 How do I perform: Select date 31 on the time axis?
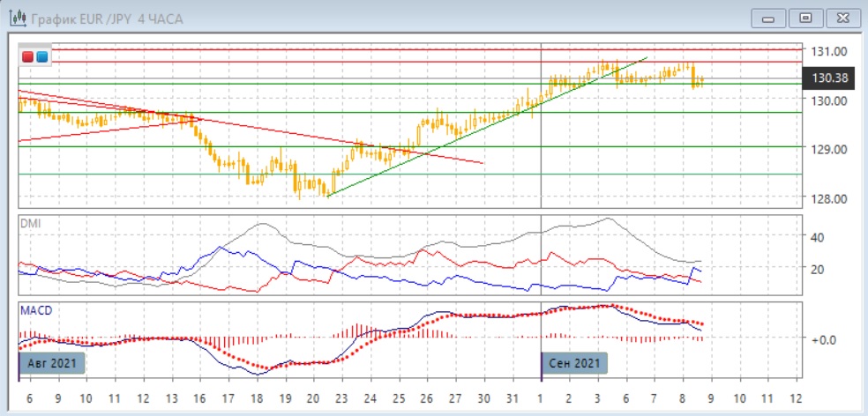pyautogui.click(x=513, y=397)
